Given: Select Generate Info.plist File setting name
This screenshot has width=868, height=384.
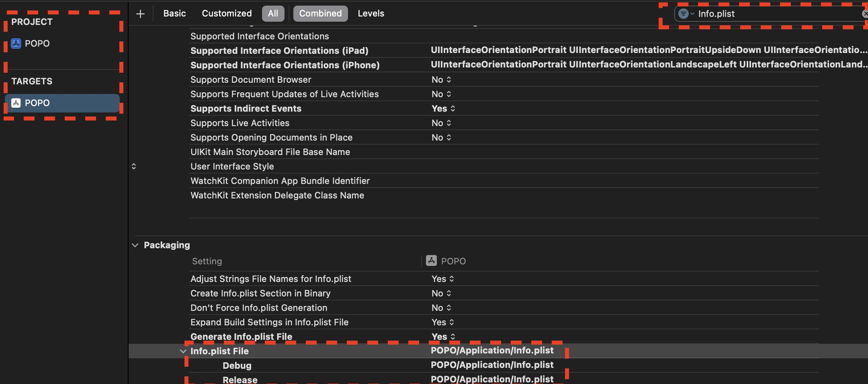Looking at the screenshot, I should coord(241,337).
